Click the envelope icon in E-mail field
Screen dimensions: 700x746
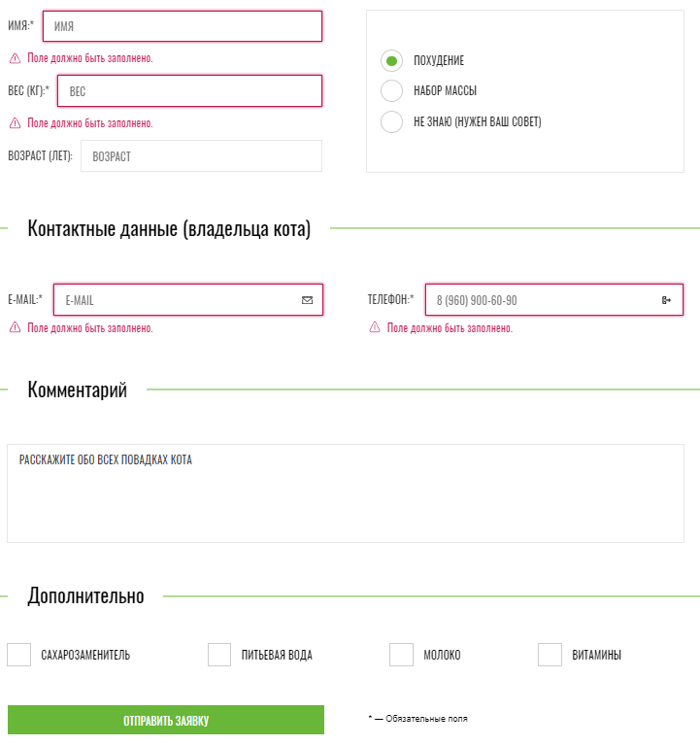pyautogui.click(x=307, y=300)
